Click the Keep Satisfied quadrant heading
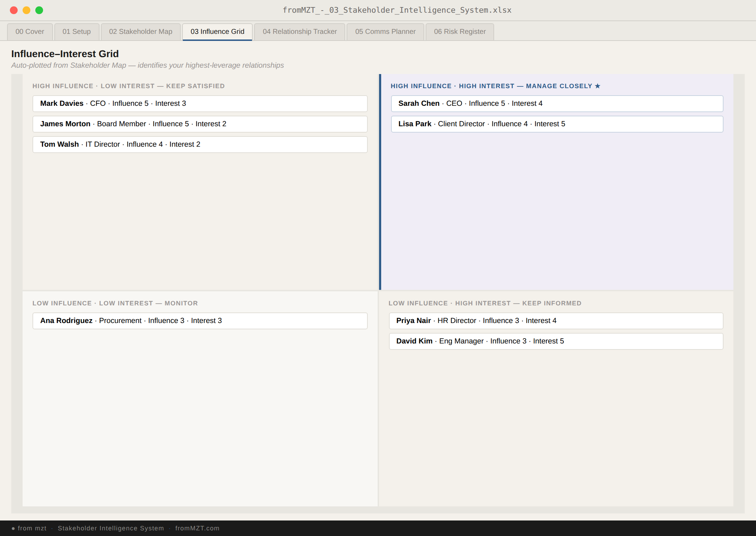Viewport: 756px width, 536px height. [x=128, y=86]
